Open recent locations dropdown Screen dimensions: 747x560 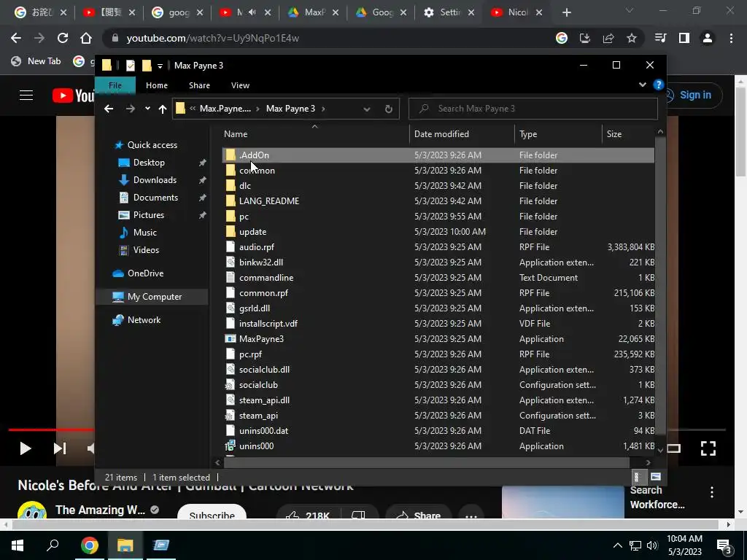point(147,109)
